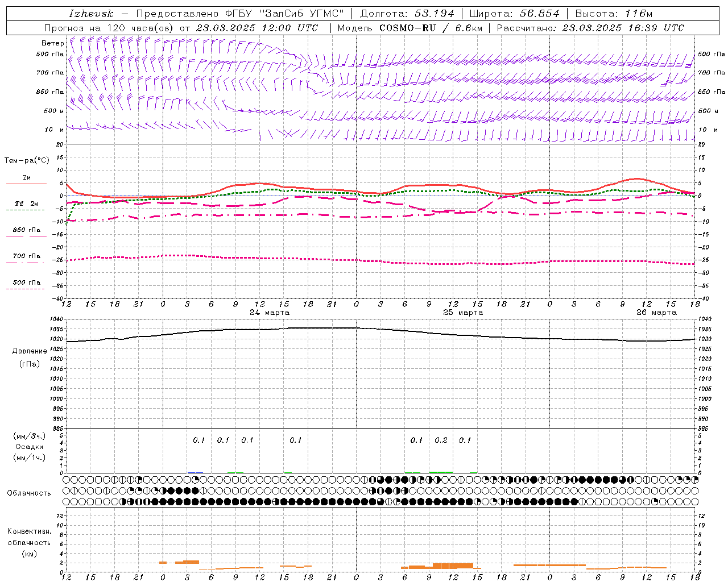Click left "10 м" wind level label

tap(55, 130)
